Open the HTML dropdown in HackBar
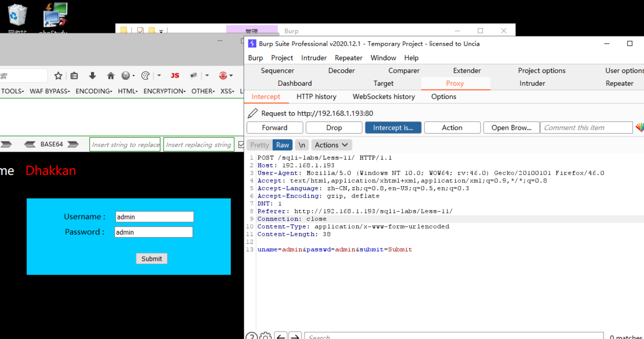Viewport: 644px width, 339px height. coord(128,91)
